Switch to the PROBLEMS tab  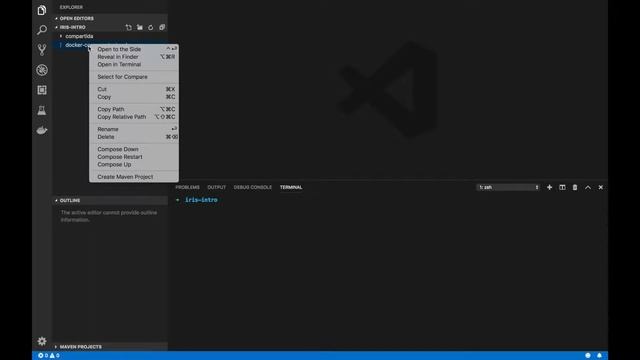click(187, 187)
